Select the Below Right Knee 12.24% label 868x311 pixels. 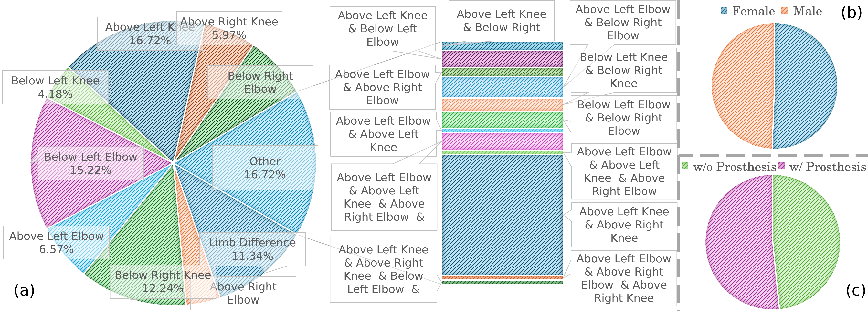click(163, 282)
